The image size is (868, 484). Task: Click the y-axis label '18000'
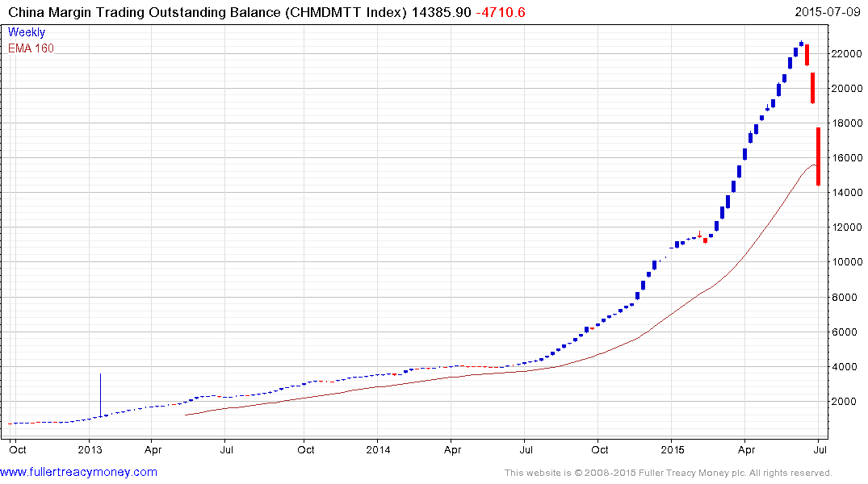pos(846,123)
